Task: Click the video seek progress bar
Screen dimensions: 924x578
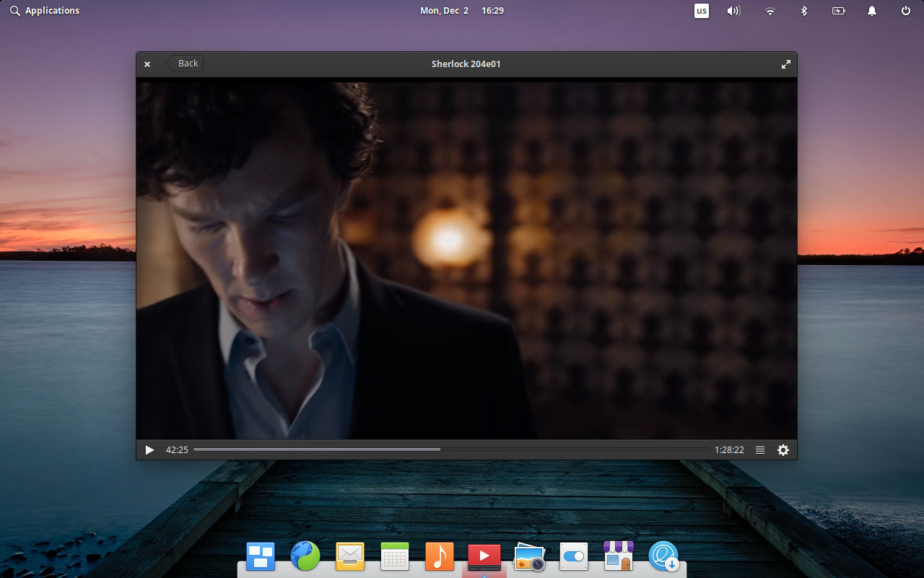Action: click(452, 449)
